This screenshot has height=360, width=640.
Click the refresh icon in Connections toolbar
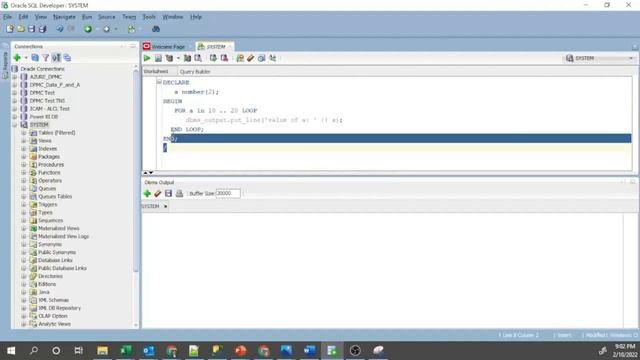[x=35, y=58]
